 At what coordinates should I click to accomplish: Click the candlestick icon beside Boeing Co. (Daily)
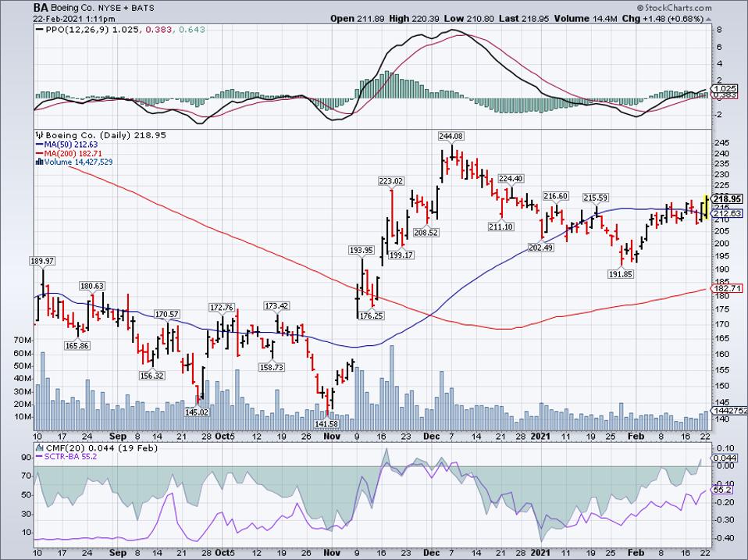click(40, 135)
